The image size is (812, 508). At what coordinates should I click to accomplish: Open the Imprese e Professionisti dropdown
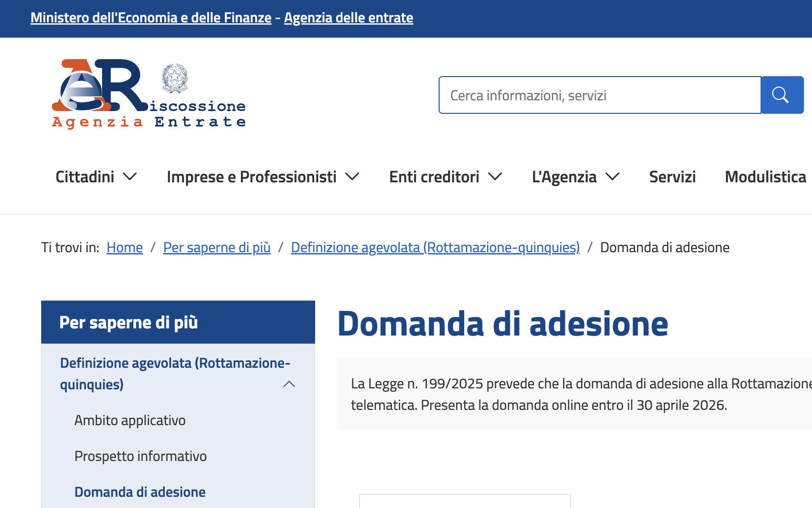click(x=263, y=177)
